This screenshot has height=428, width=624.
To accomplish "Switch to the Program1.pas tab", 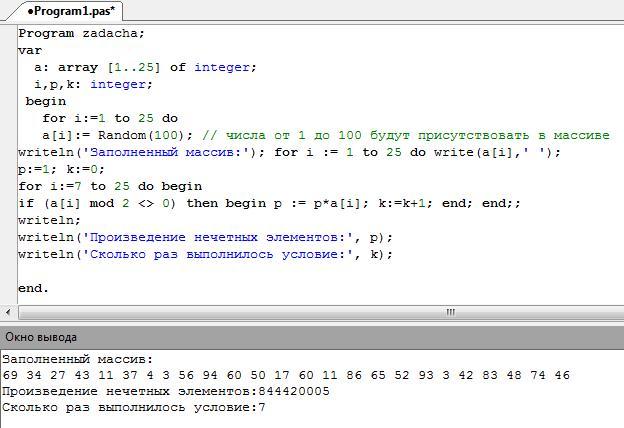I will (x=71, y=11).
